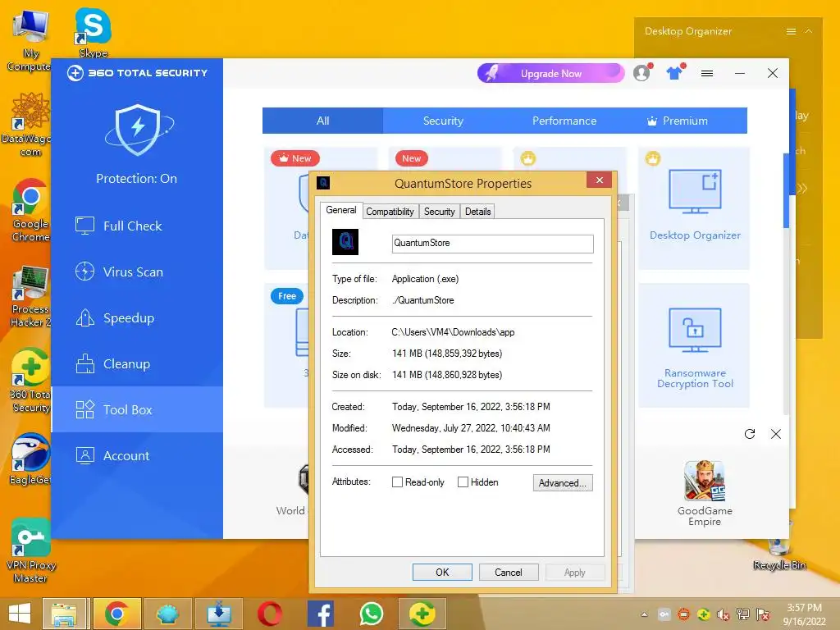The width and height of the screenshot is (840, 630).
Task: Select the Premium tab in Tool Box
Action: coord(686,121)
